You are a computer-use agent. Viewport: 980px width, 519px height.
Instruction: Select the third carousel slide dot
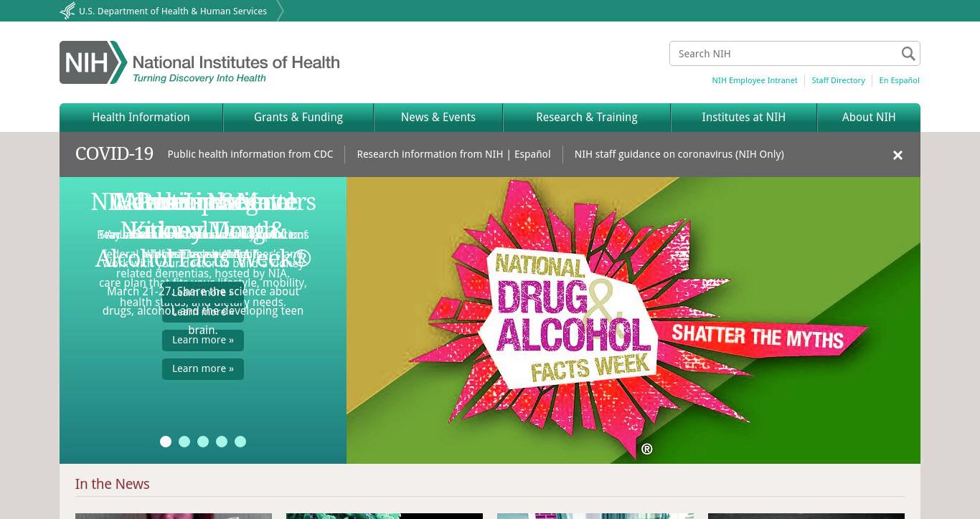(x=203, y=442)
